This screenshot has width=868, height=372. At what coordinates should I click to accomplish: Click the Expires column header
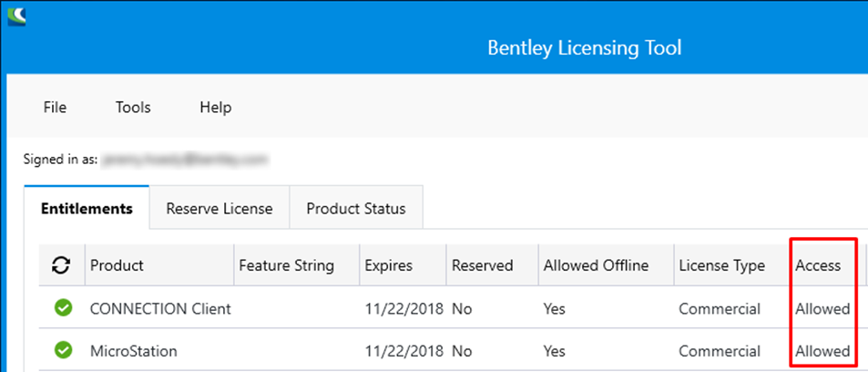pyautogui.click(x=388, y=265)
